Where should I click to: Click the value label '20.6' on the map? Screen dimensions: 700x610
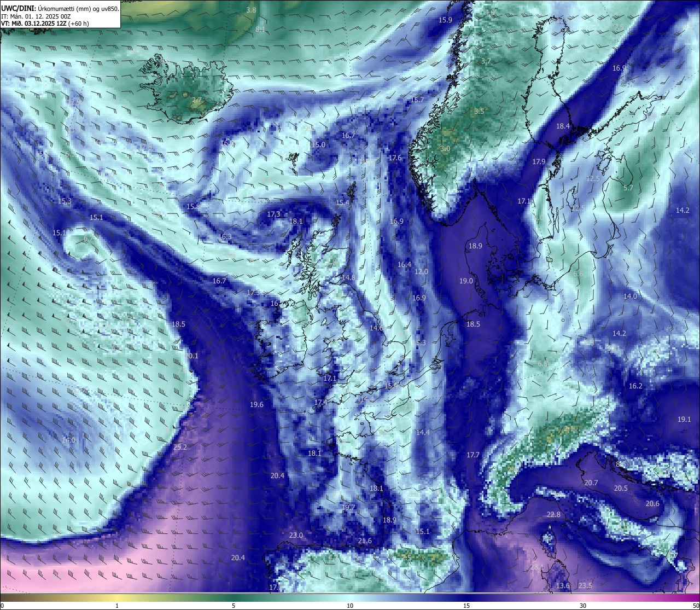pyautogui.click(x=652, y=504)
